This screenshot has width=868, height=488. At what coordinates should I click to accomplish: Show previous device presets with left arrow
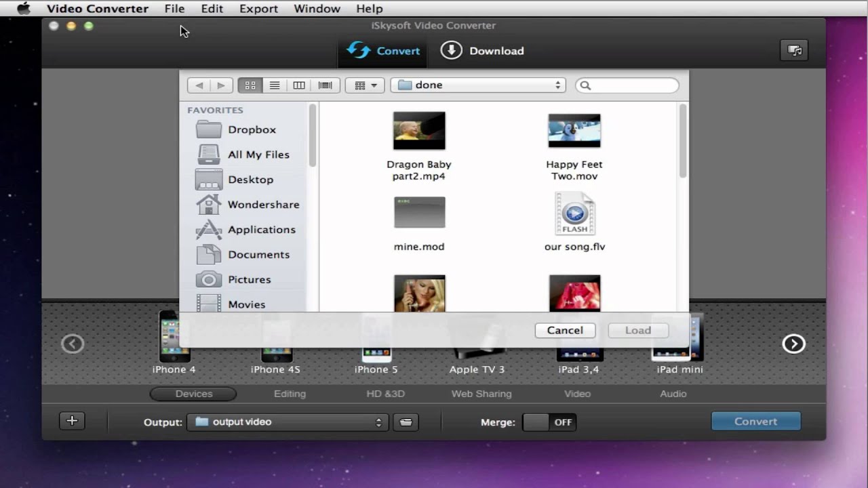click(x=73, y=344)
